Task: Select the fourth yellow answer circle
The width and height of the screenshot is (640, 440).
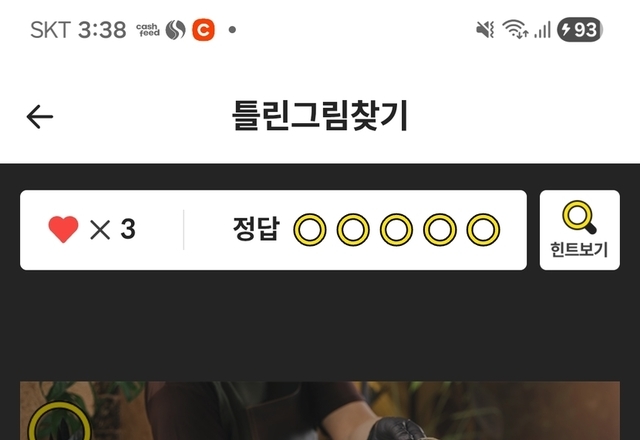Action: (x=440, y=230)
